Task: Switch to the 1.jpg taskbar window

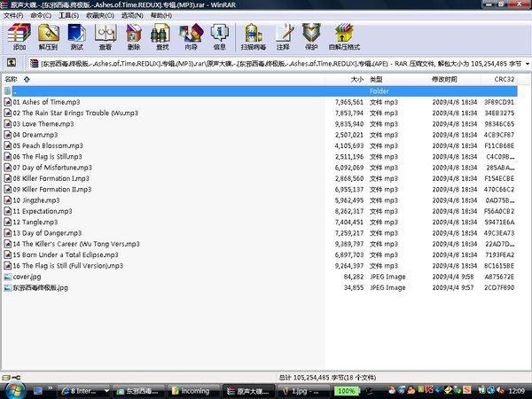Action: pyautogui.click(x=303, y=391)
